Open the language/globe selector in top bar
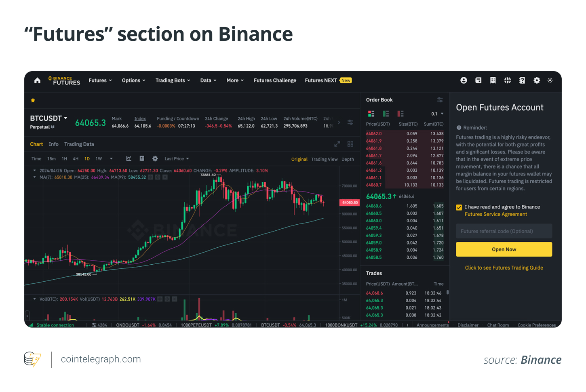 click(508, 80)
